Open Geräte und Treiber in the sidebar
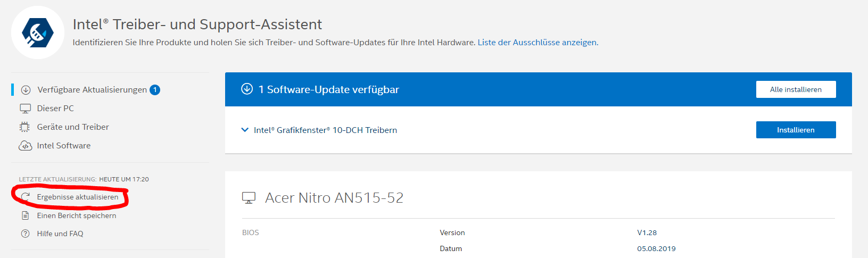 (x=73, y=127)
